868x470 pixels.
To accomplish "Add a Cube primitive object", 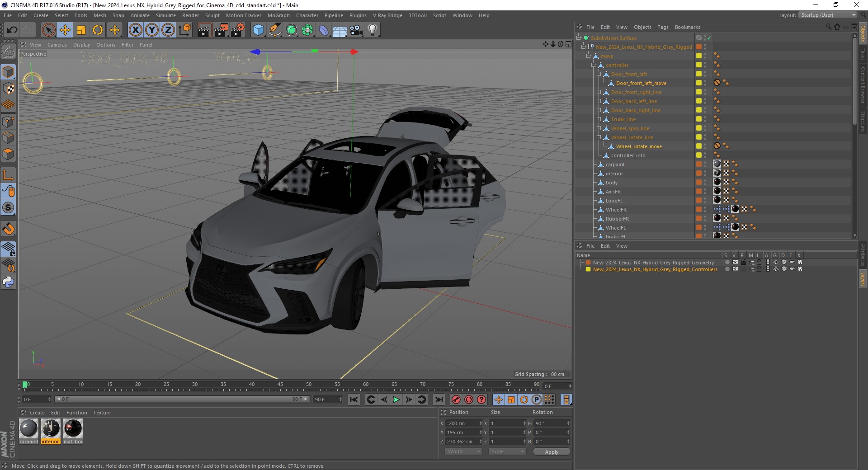I will click(258, 30).
